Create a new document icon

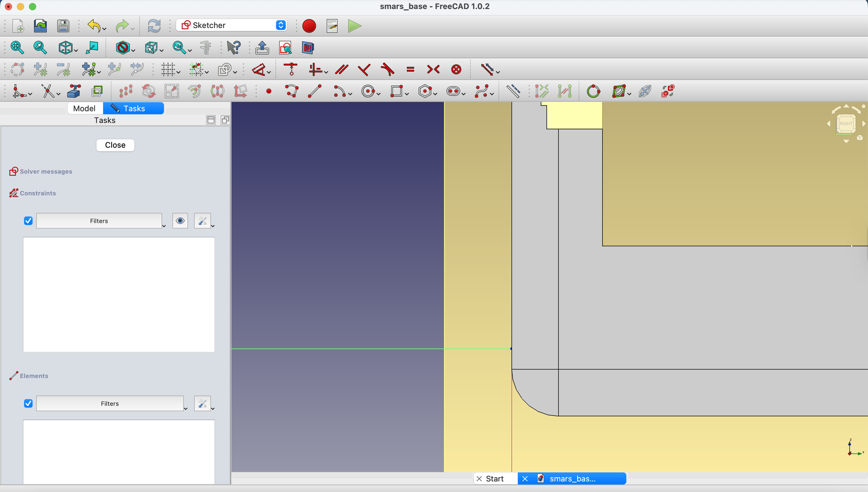(x=18, y=26)
